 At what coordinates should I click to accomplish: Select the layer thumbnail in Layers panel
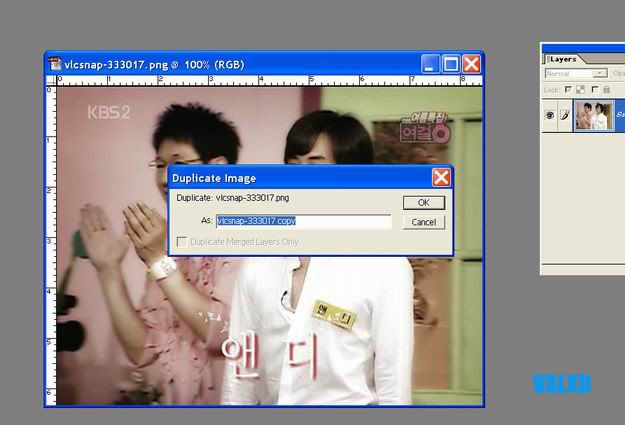594,115
